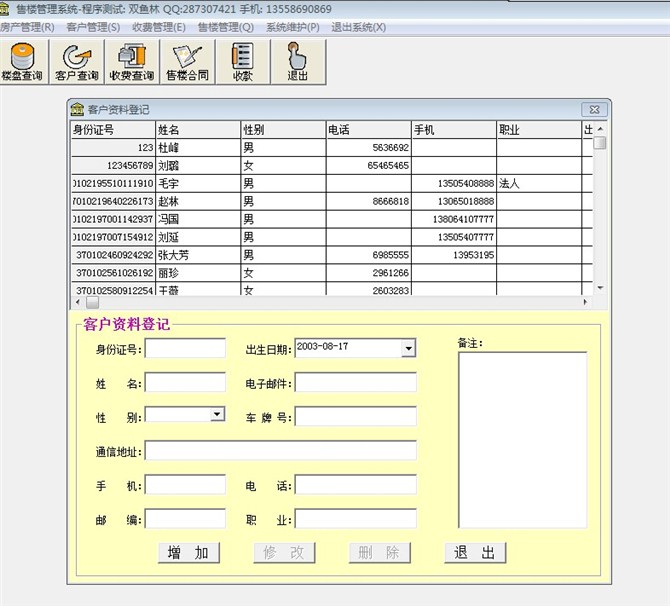The height and width of the screenshot is (606, 670).
Task: Click the 客户查询 toolbar icon
Action: coord(77,61)
